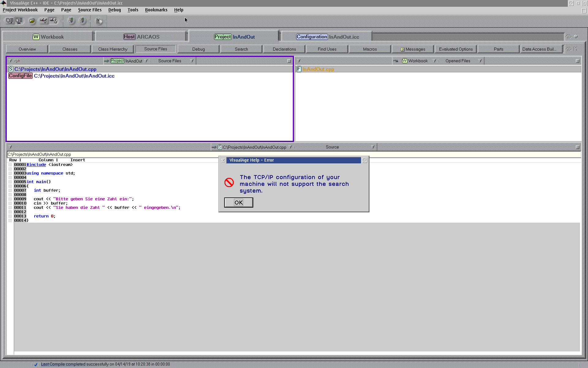The height and width of the screenshot is (368, 588).
Task: Open the source editor pane menu triangle
Action: (x=10, y=147)
